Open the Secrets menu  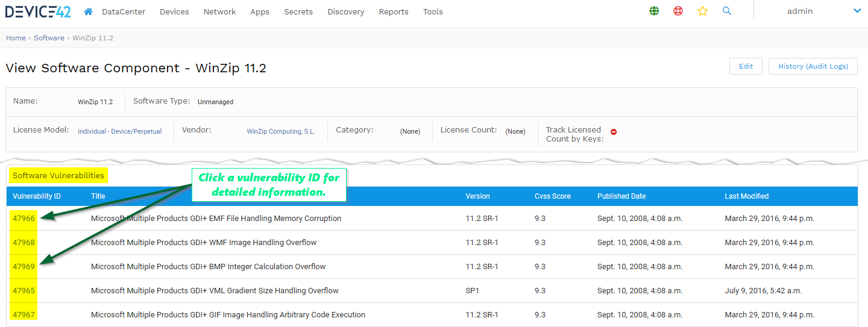click(298, 11)
